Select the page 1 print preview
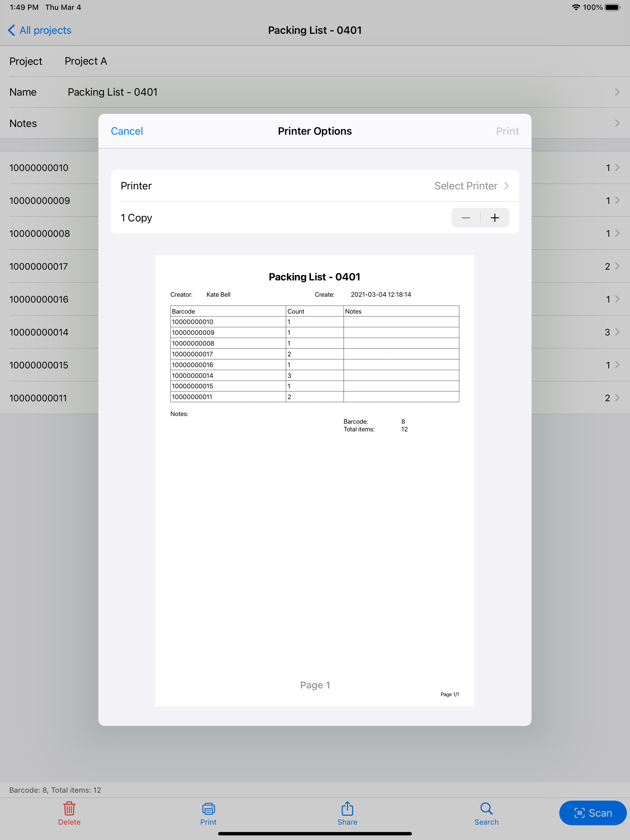The image size is (630, 840). [315, 480]
